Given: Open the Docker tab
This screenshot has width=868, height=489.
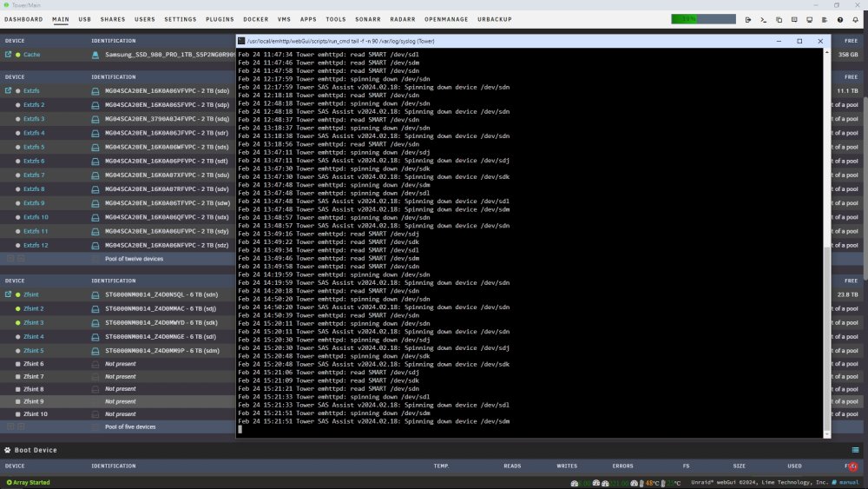Looking at the screenshot, I should tap(256, 19).
